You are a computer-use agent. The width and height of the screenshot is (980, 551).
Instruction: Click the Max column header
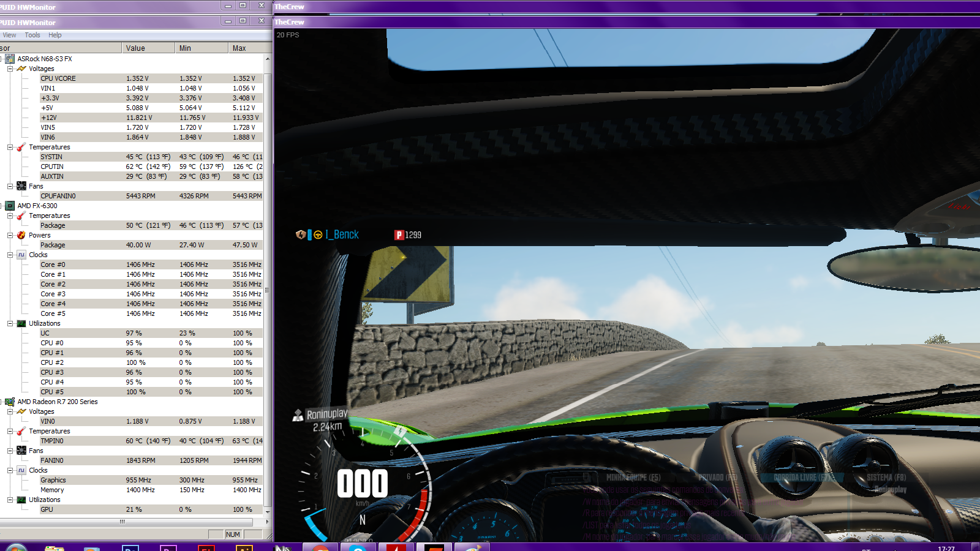[249, 48]
